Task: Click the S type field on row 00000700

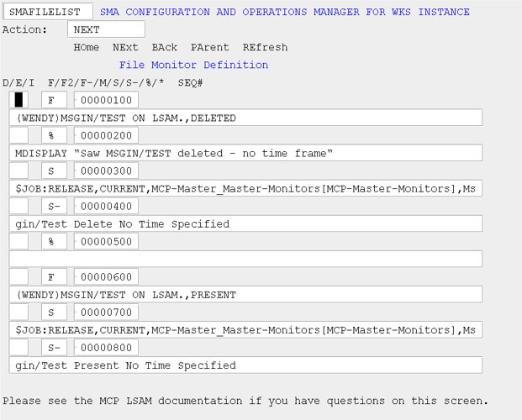Action: [54, 312]
